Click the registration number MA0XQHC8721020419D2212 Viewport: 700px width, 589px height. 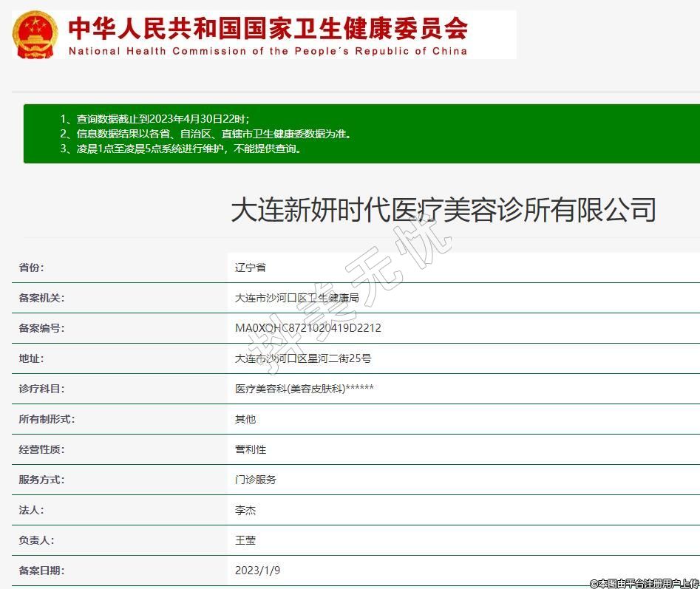[x=307, y=328]
